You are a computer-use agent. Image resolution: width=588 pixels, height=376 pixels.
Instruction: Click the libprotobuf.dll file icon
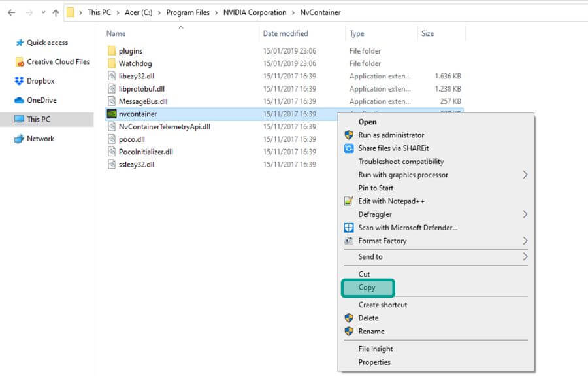point(112,88)
